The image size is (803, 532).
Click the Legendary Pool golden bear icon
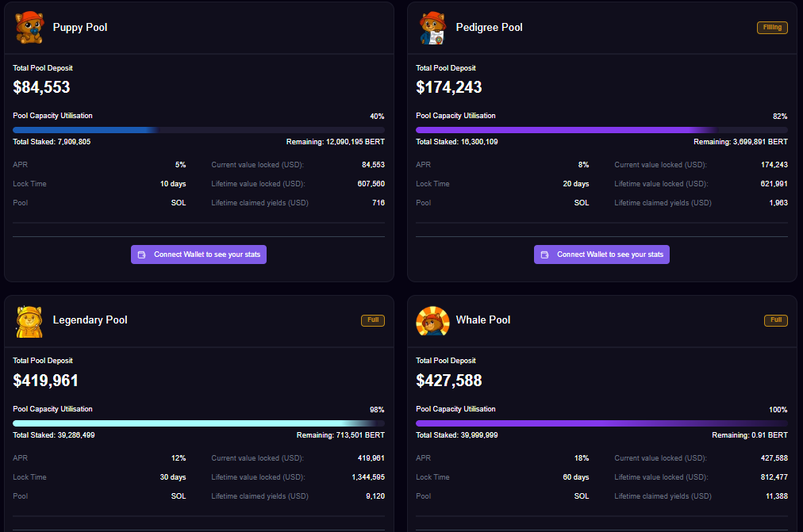[x=29, y=322]
